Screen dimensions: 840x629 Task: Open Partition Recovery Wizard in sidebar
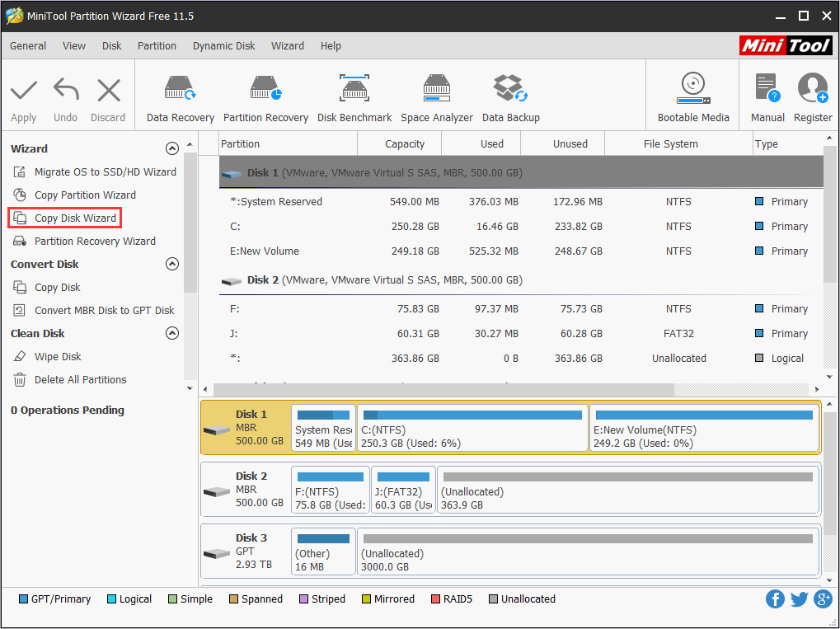[x=84, y=241]
